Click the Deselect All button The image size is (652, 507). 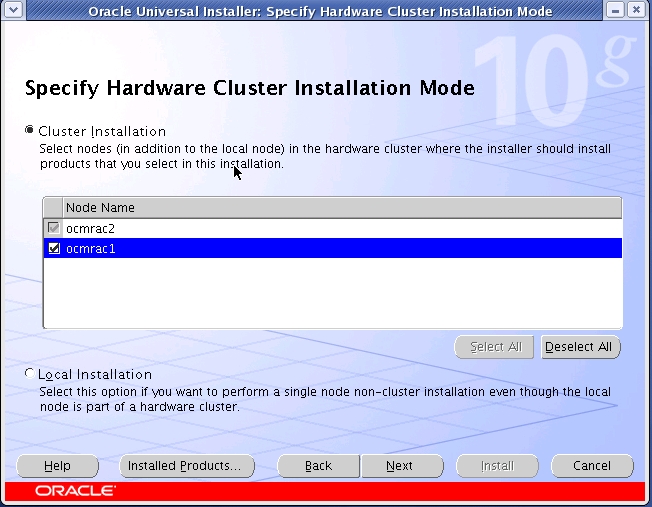pyautogui.click(x=580, y=347)
